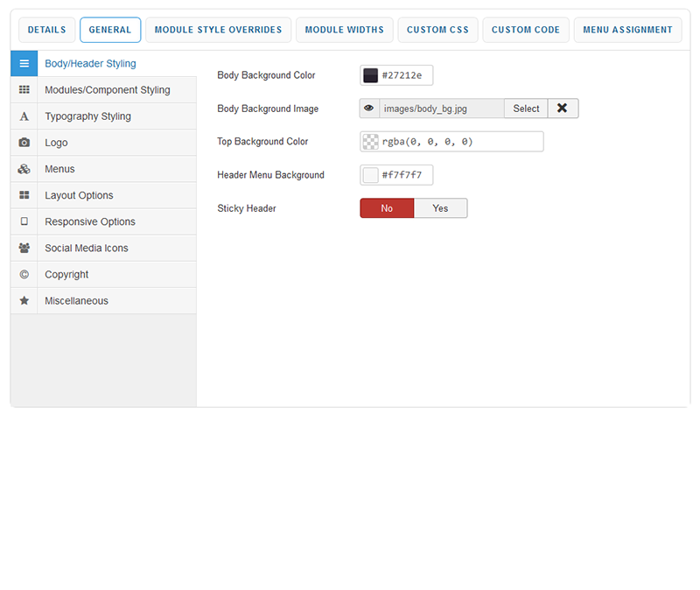Viewport: 700px width, 590px height.
Task: Click the Menus cubes icon
Action: point(24,169)
